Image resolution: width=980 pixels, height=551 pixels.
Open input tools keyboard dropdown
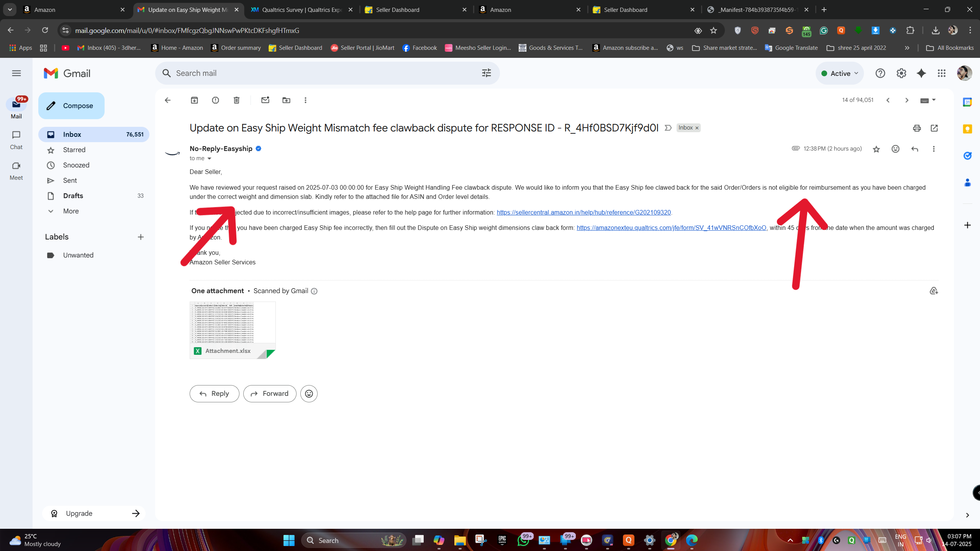pyautogui.click(x=928, y=100)
